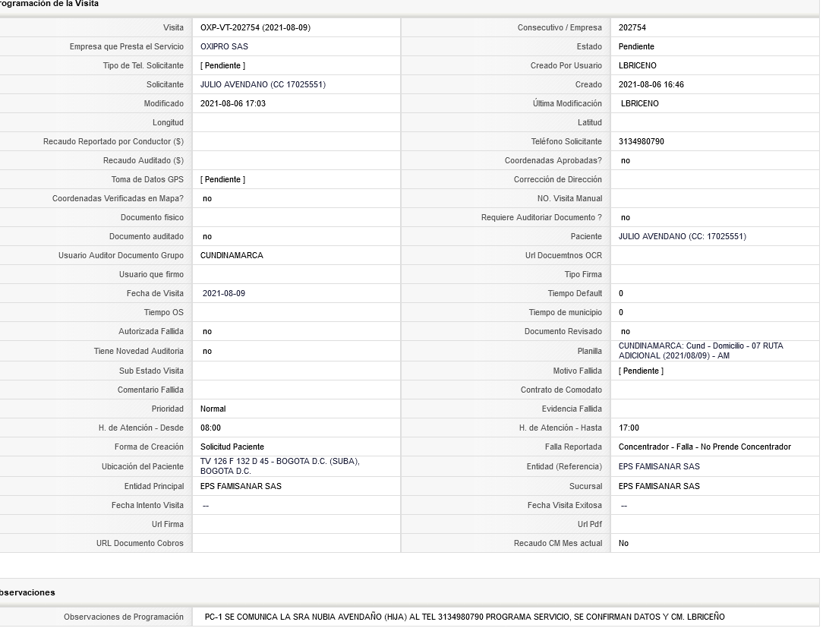The image size is (826, 644).
Task: Click the 'Latitud' field label
Action: [589, 122]
